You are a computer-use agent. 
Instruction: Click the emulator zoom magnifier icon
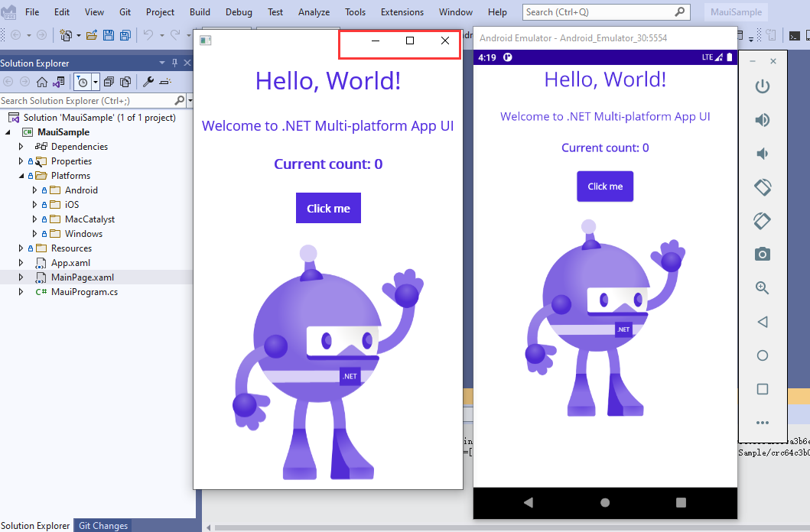[763, 288]
